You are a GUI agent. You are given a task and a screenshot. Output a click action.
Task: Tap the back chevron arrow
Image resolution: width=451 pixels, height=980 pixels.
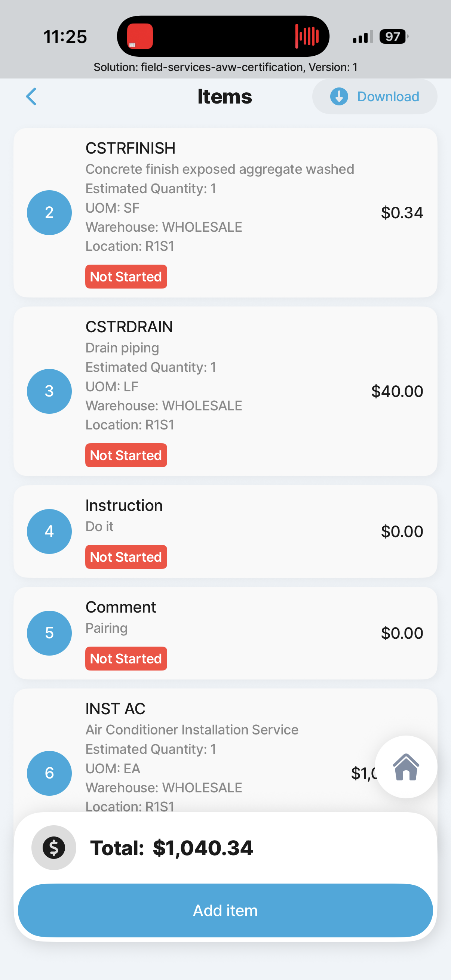tap(31, 97)
